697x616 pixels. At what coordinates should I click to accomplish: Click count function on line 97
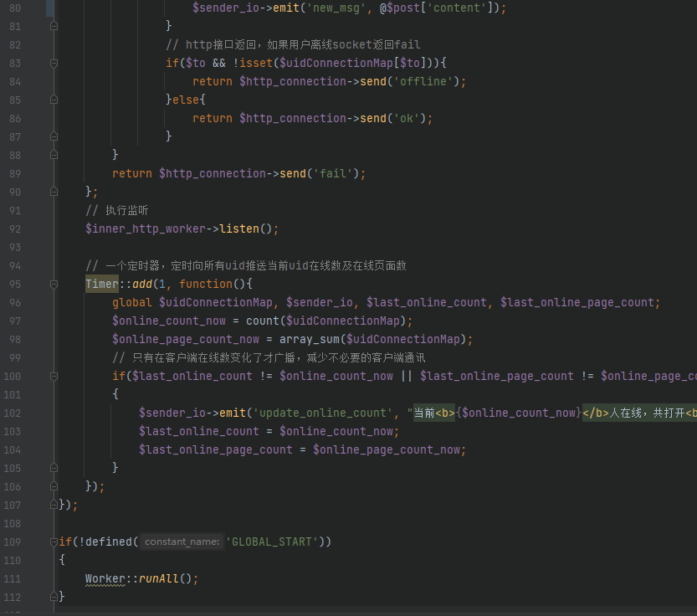click(262, 321)
